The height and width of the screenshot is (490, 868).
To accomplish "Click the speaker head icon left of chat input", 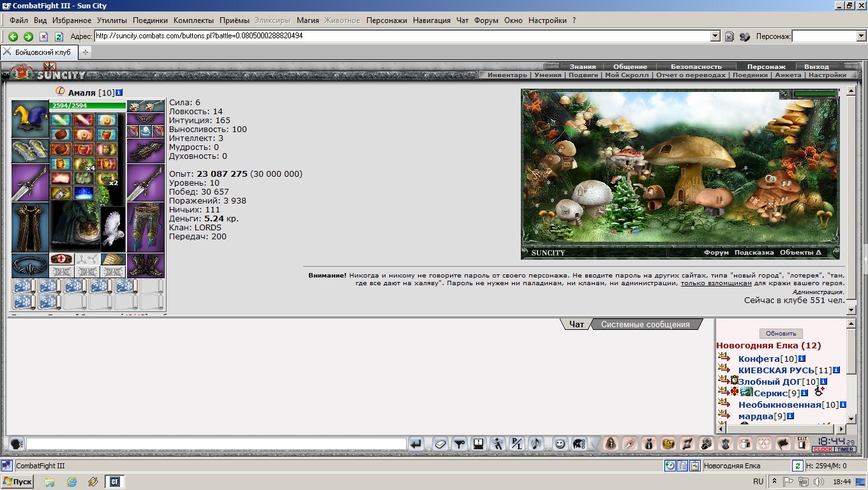I will pyautogui.click(x=16, y=443).
